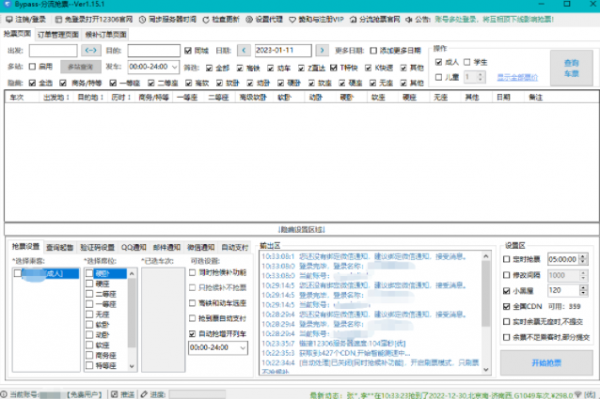Toggle the 全国CDN checkbox
Viewport: 600px width, 399px height.
[x=506, y=306]
